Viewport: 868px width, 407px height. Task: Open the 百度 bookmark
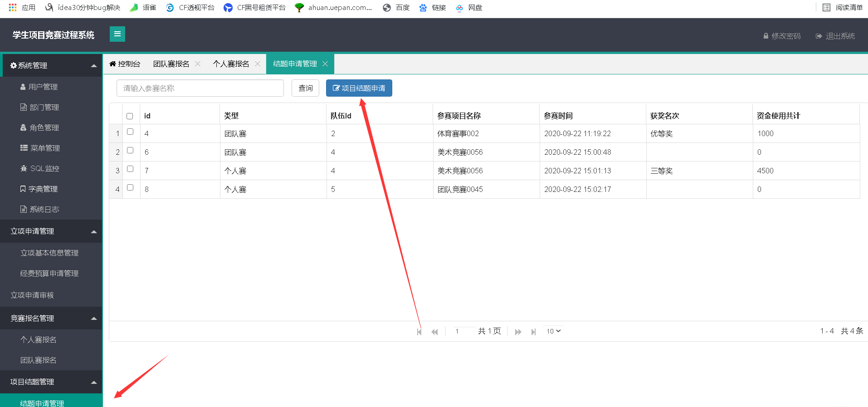click(396, 8)
